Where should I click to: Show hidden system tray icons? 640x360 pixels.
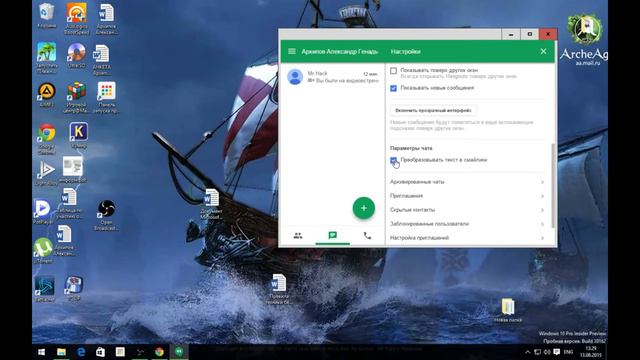click(528, 352)
